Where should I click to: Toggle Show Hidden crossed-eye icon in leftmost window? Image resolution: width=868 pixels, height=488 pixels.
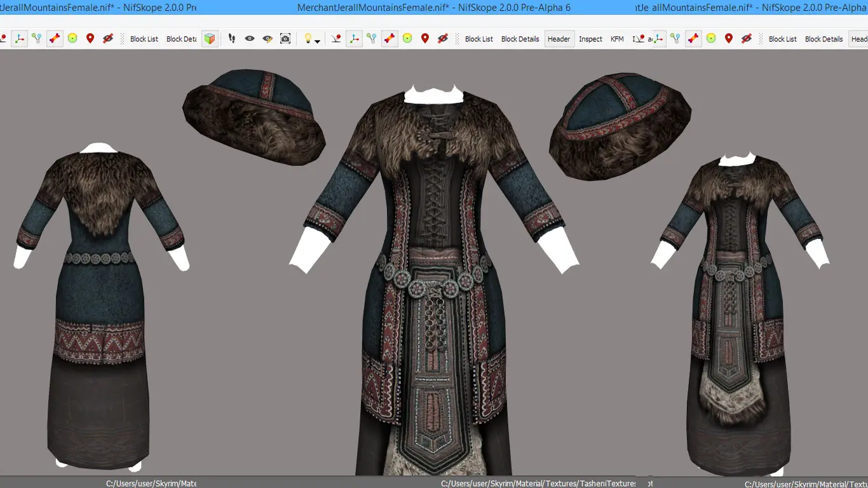[108, 39]
